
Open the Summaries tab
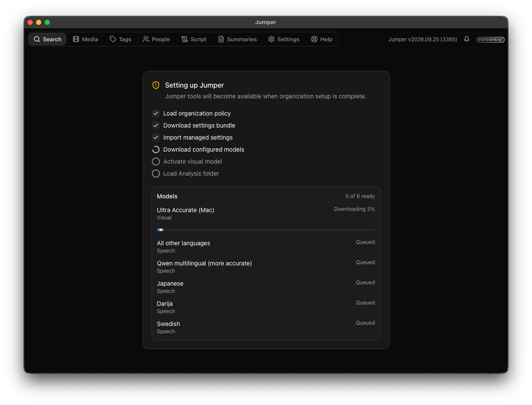pos(237,39)
